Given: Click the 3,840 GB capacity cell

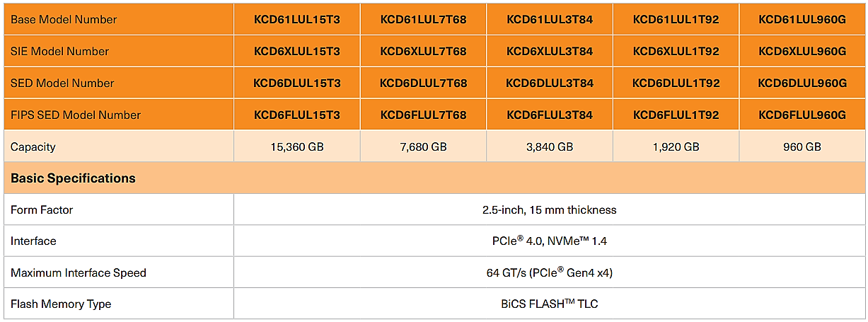Looking at the screenshot, I should click(x=550, y=146).
